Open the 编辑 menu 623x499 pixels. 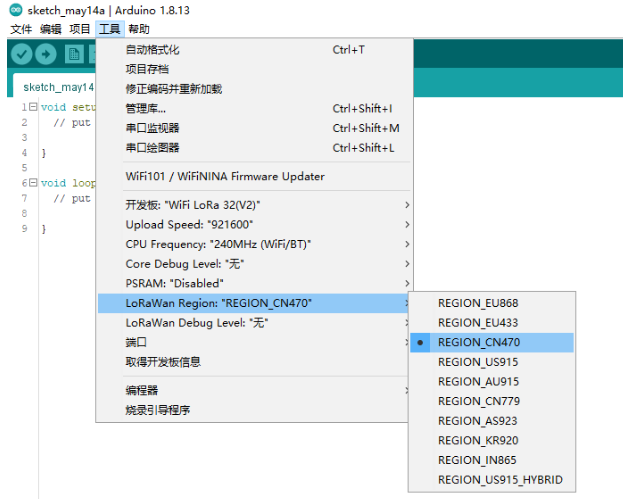point(50,29)
